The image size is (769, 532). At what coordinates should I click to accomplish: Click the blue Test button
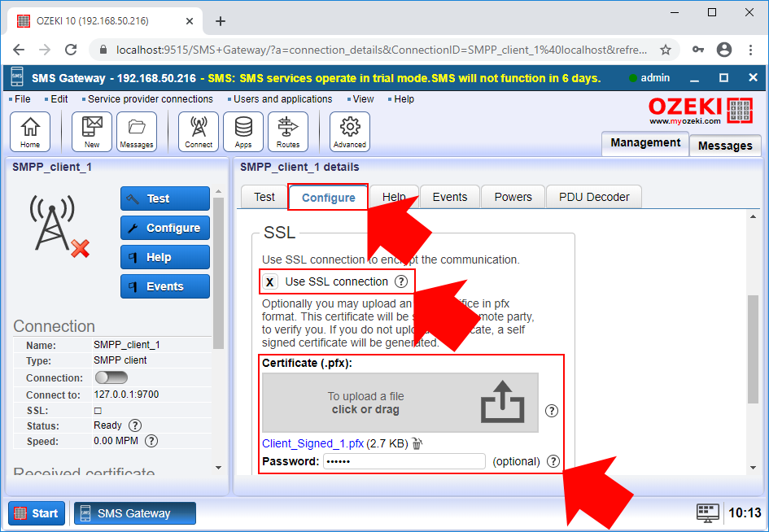coord(165,198)
